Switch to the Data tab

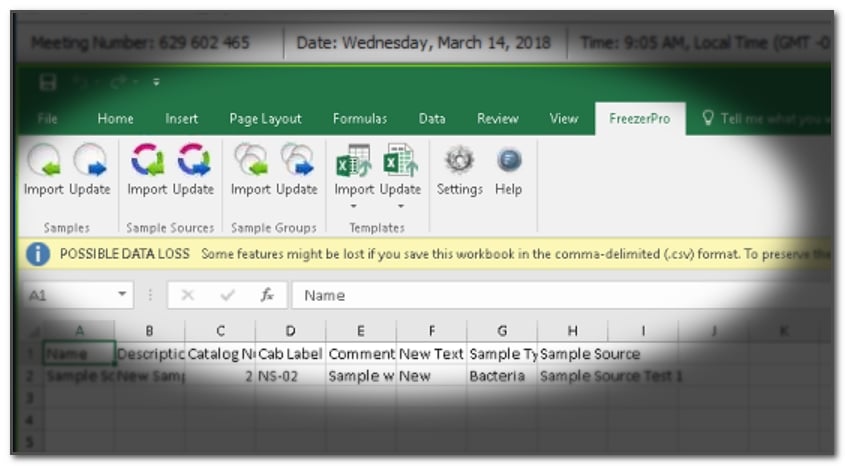[x=432, y=119]
